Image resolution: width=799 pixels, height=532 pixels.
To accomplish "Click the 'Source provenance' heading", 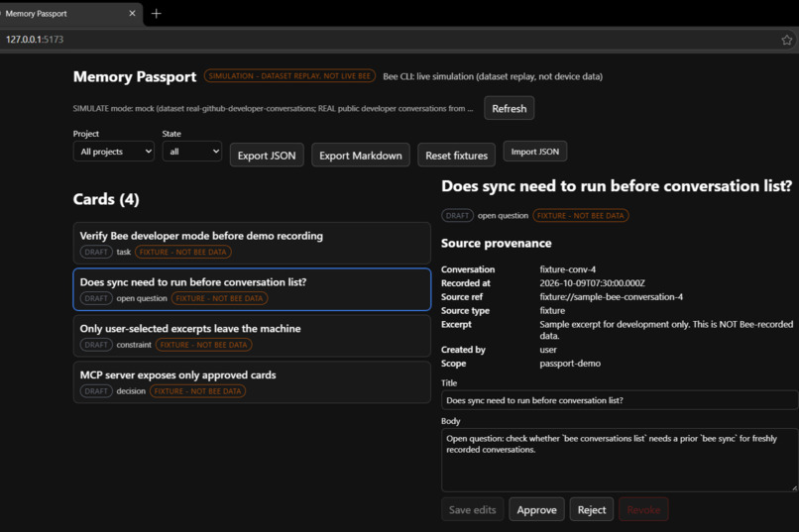I will [x=497, y=244].
